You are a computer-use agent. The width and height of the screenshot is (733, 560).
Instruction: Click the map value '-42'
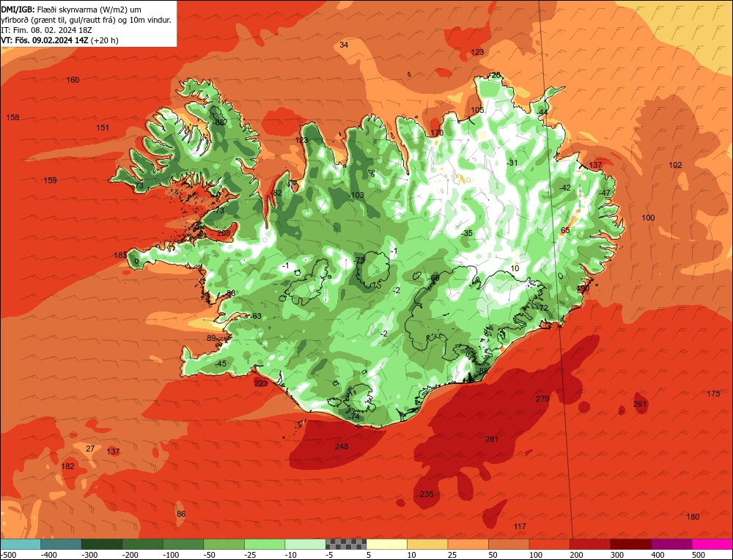pyautogui.click(x=565, y=188)
